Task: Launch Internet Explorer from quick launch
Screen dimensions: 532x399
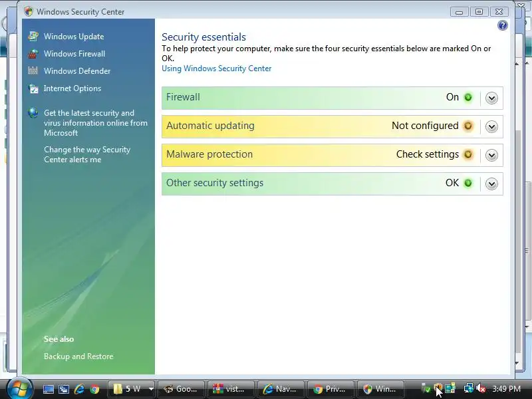Action: (79, 389)
